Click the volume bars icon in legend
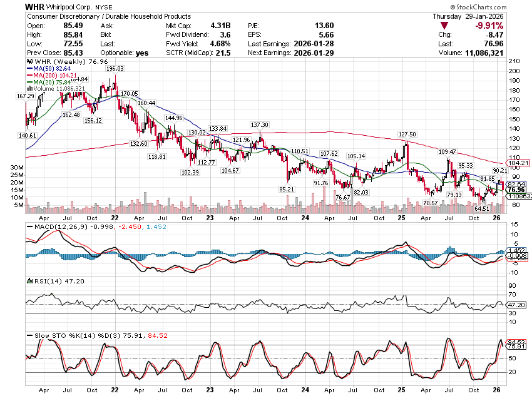The width and height of the screenshot is (532, 396). pyautogui.click(x=29, y=89)
